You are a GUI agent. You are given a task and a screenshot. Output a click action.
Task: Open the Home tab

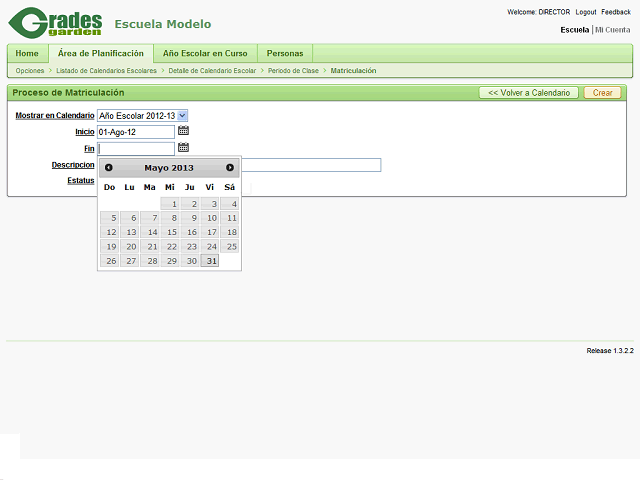click(27, 53)
